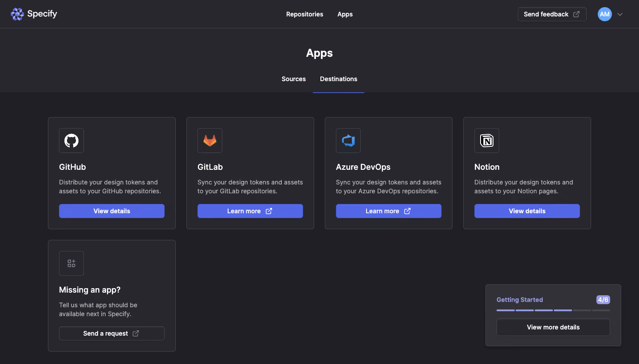Click View more details in Getting Started
Viewport: 639px width, 364px height.
553,327
